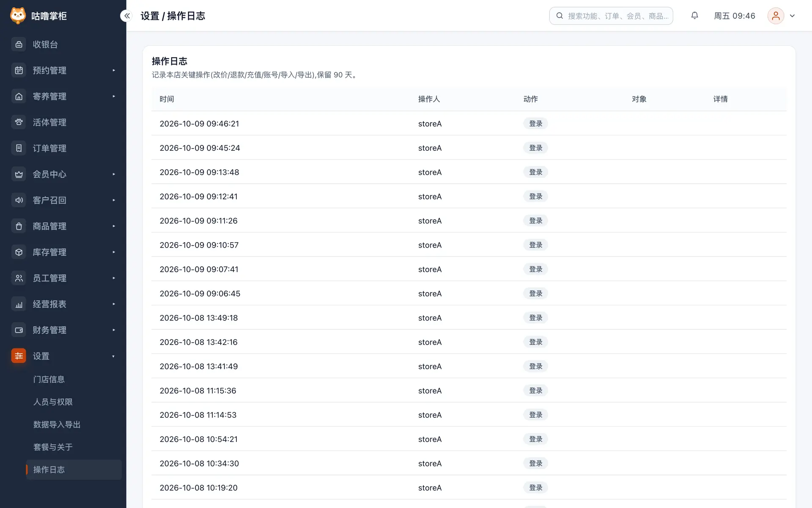This screenshot has width=812, height=508.
Task: Click 登录 tag in 09:46:21 row
Action: [535, 124]
